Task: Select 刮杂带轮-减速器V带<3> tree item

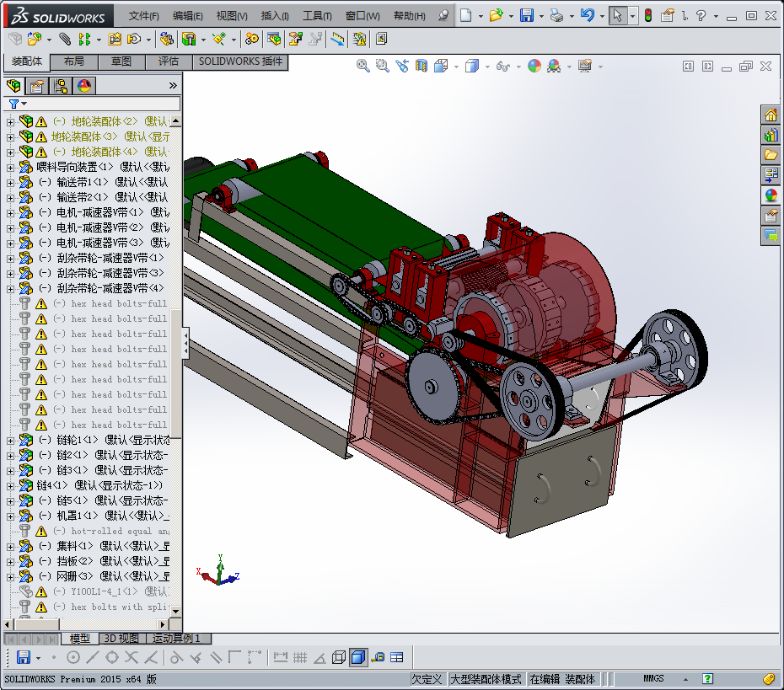Action: 101,273
